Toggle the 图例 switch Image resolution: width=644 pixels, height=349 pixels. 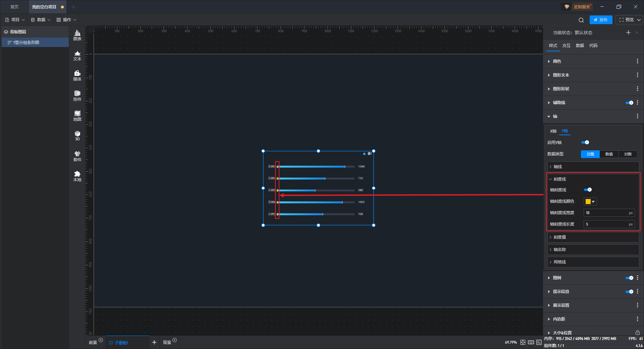click(x=629, y=278)
